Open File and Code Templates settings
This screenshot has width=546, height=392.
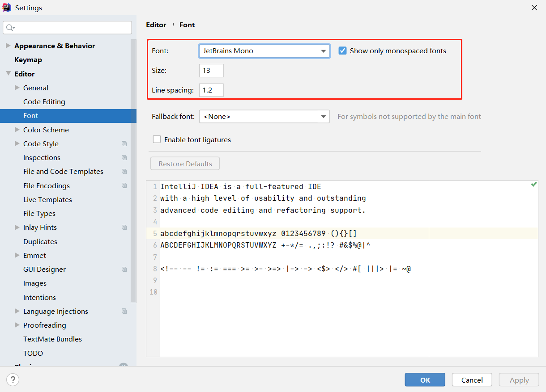[63, 172]
